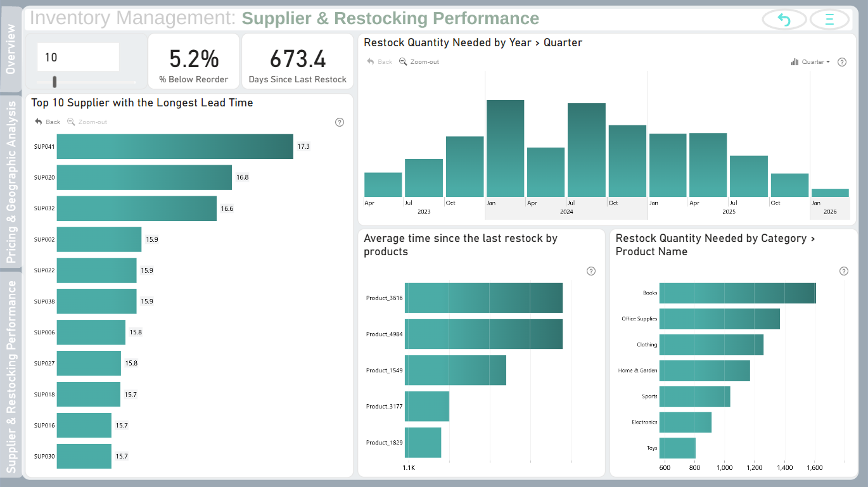
Task: Select the Product_3616 bar
Action: pyautogui.click(x=483, y=298)
